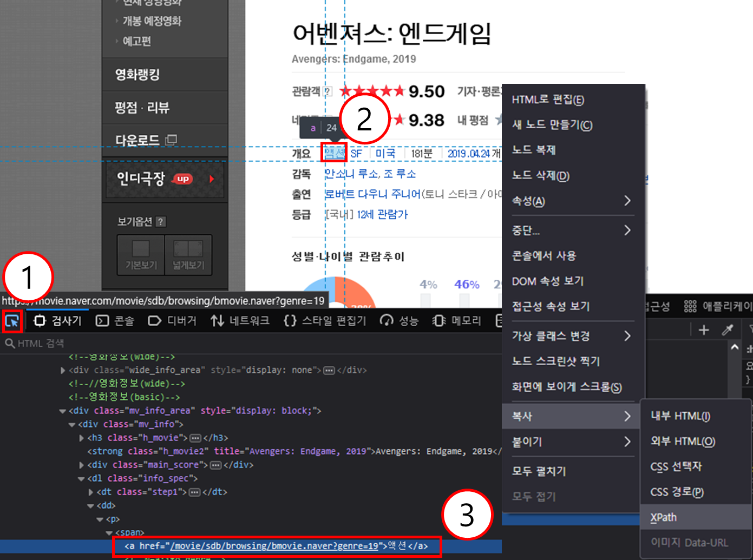Screen dimensions: 753x560
Task: Open the 애플리케이션 tab
Action: 718,307
